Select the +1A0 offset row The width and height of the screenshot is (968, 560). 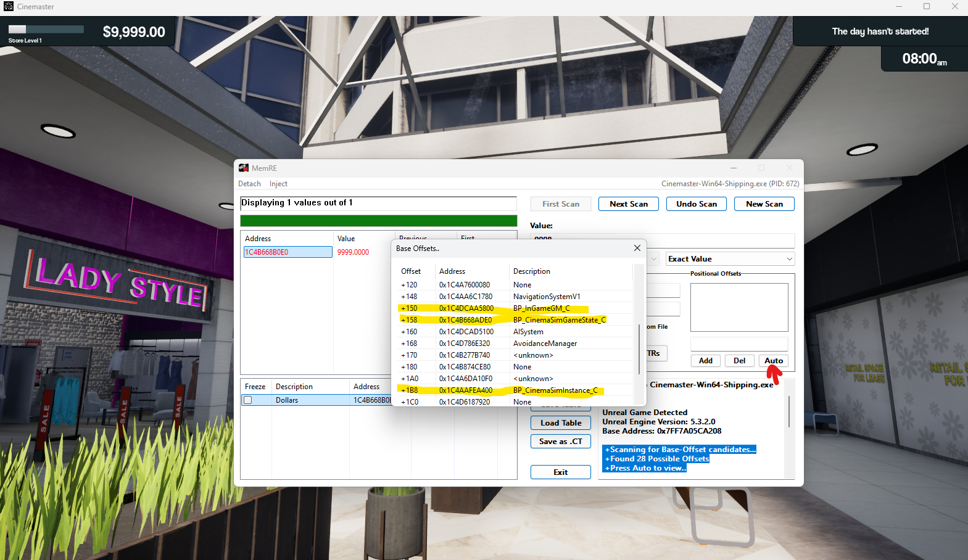pos(515,379)
